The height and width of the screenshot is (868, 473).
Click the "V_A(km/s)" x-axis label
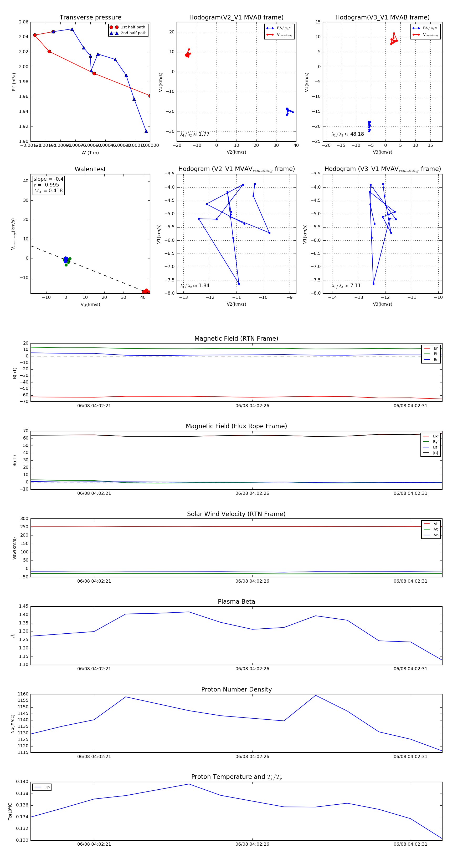[90, 305]
